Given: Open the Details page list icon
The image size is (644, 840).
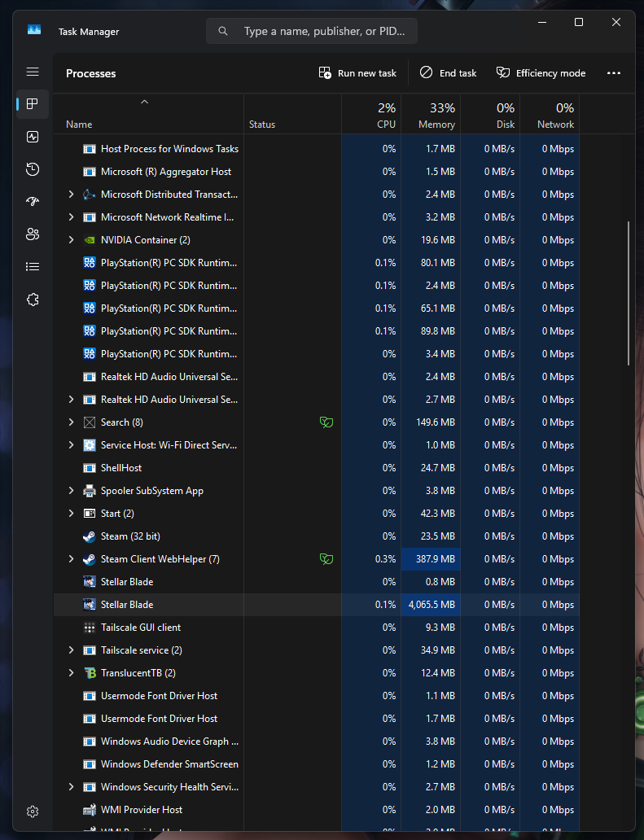Looking at the screenshot, I should [33, 266].
